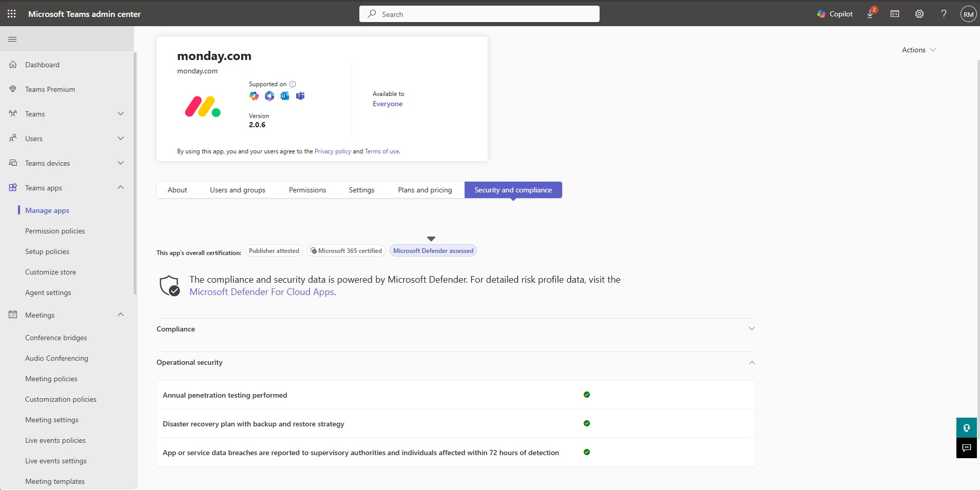Collapse the navigation hamburger menu
Image resolution: width=980 pixels, height=490 pixels.
(13, 39)
